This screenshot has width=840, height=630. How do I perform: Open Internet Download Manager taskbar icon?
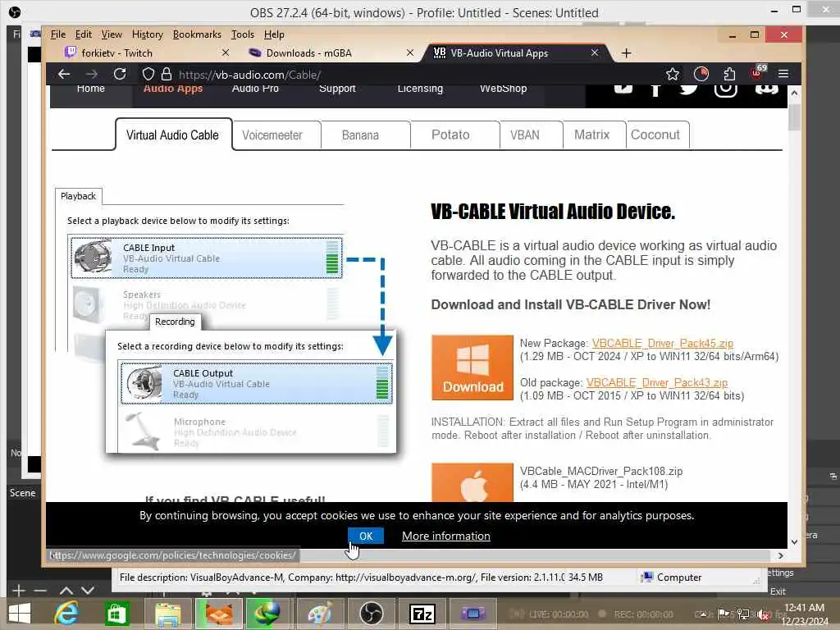pos(269,614)
